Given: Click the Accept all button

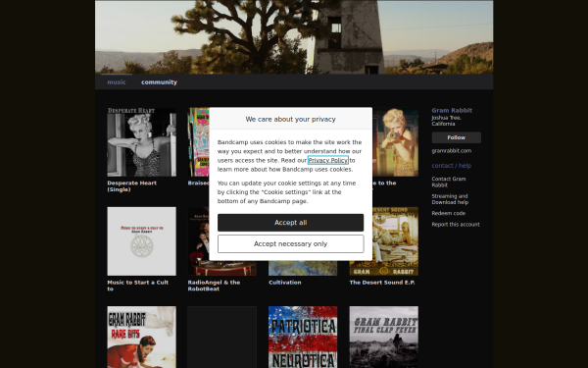Looking at the screenshot, I should (x=290, y=223).
